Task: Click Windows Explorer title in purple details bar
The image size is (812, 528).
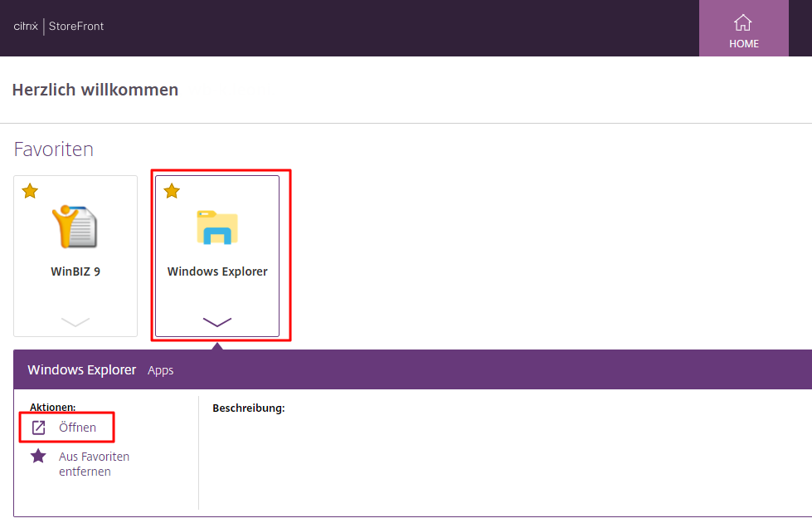Action: pos(81,369)
